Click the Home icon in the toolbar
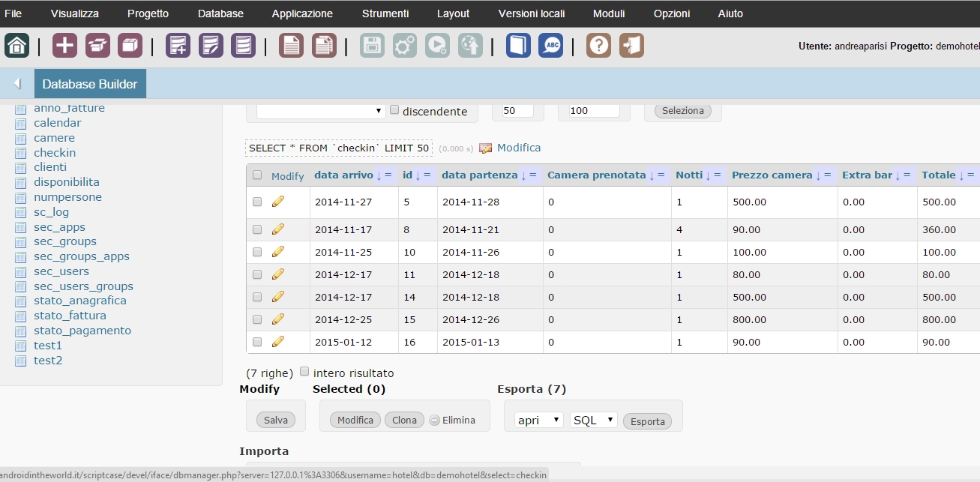 [16, 46]
